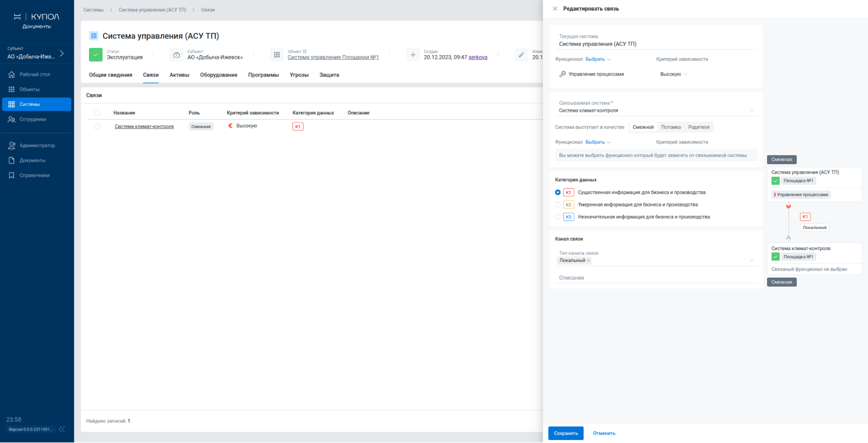Open Справочники bookmark icon
Image resolution: width=868 pixels, height=443 pixels.
[x=12, y=175]
